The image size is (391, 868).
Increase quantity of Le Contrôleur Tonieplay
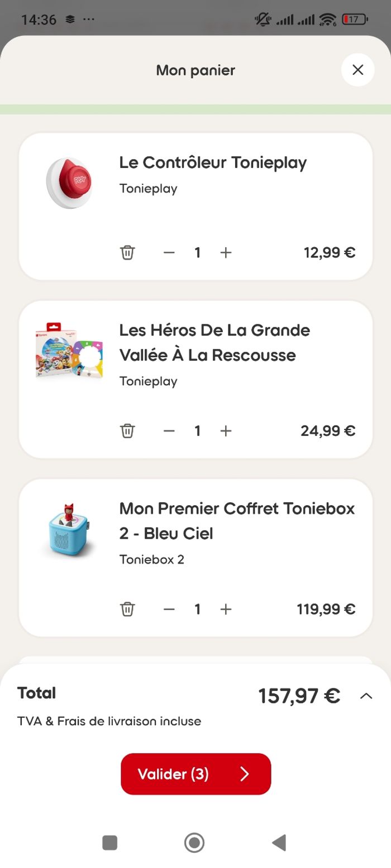[226, 253]
